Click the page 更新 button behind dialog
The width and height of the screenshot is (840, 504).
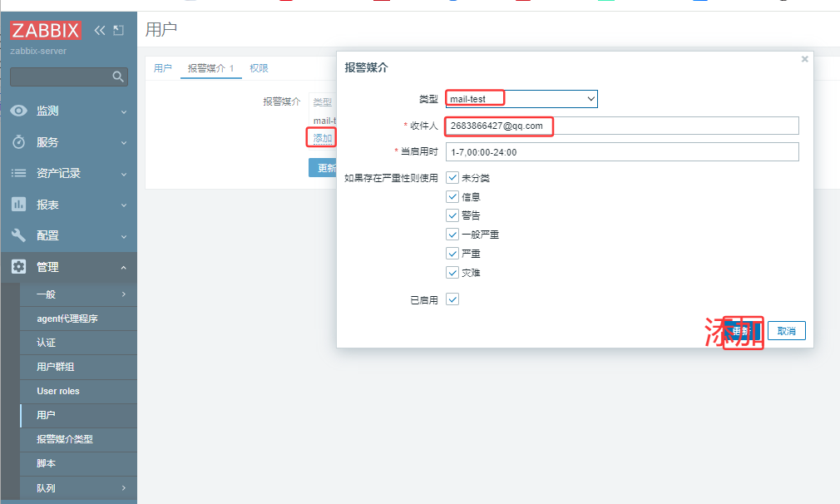(323, 168)
